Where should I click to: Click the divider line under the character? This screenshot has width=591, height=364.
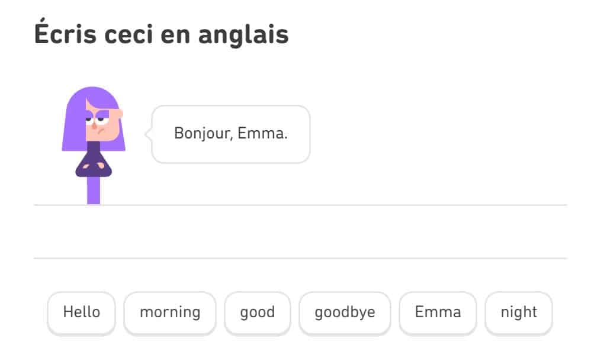(x=300, y=205)
